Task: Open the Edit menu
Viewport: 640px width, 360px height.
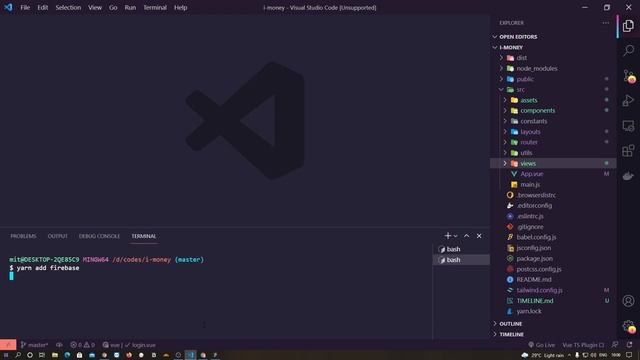Action: point(42,7)
